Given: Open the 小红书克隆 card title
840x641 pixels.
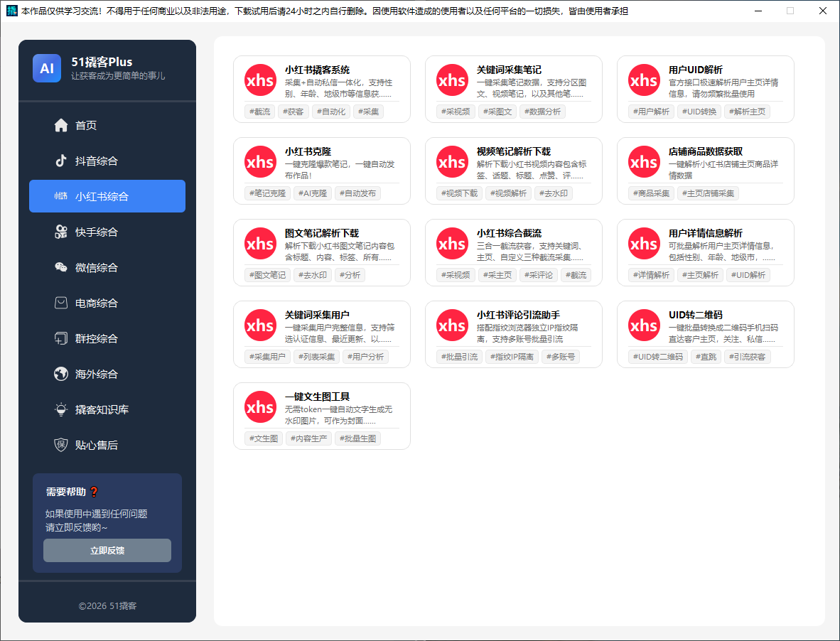Looking at the screenshot, I should [x=308, y=151].
